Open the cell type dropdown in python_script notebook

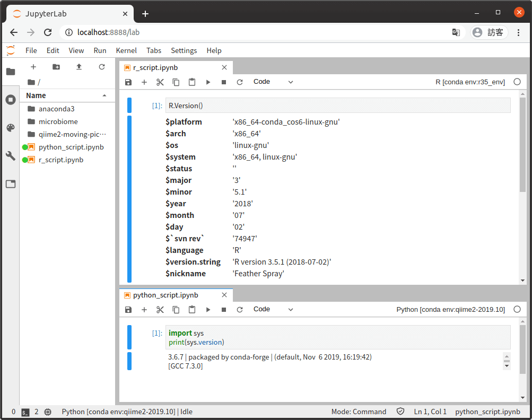click(x=273, y=309)
